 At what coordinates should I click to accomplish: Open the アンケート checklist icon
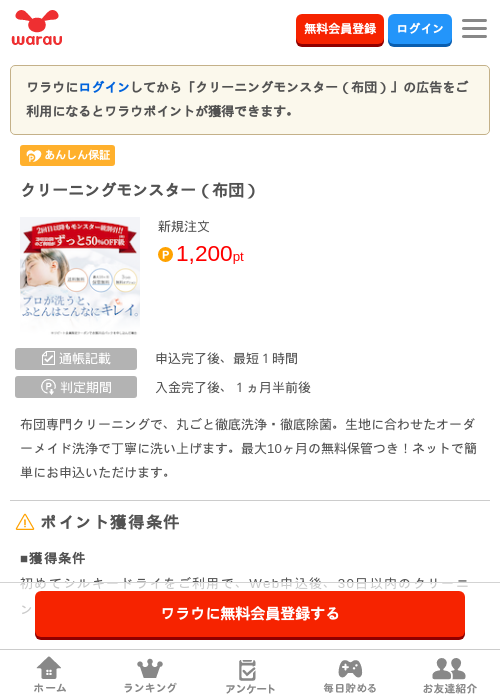coord(248,670)
